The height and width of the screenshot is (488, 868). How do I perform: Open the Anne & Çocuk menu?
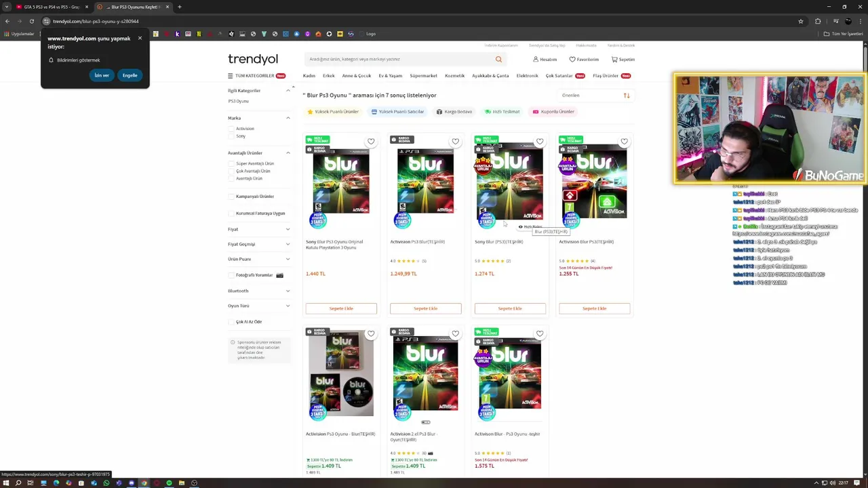(x=357, y=76)
